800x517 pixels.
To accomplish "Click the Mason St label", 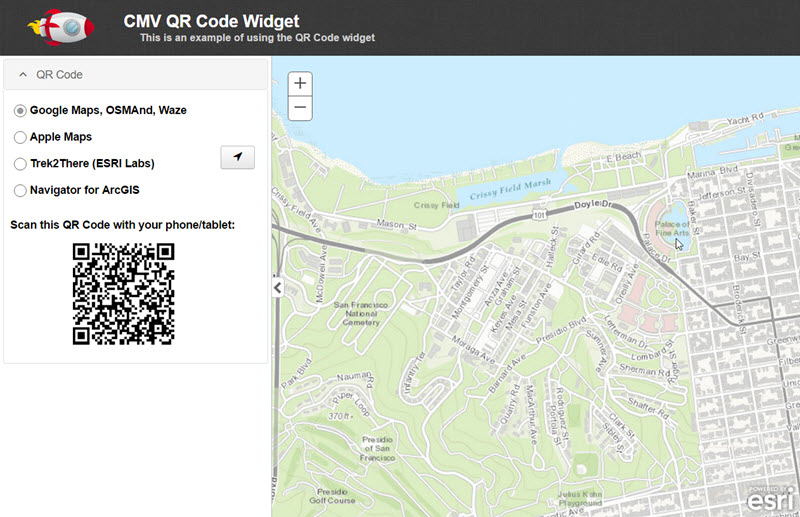I will click(396, 224).
